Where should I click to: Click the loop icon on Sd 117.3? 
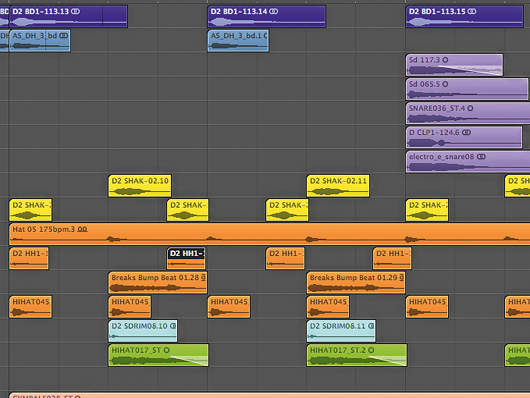pos(445,60)
